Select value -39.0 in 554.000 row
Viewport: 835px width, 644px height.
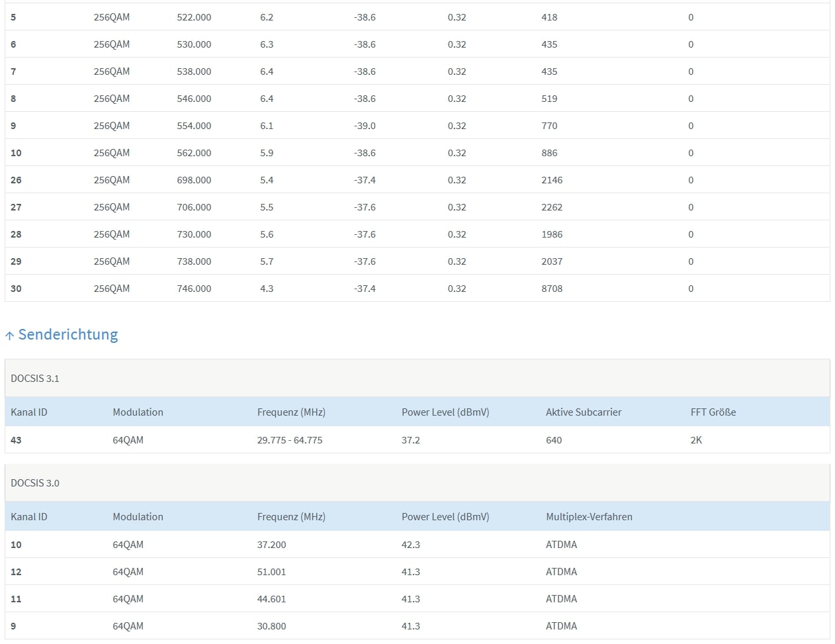click(x=365, y=126)
